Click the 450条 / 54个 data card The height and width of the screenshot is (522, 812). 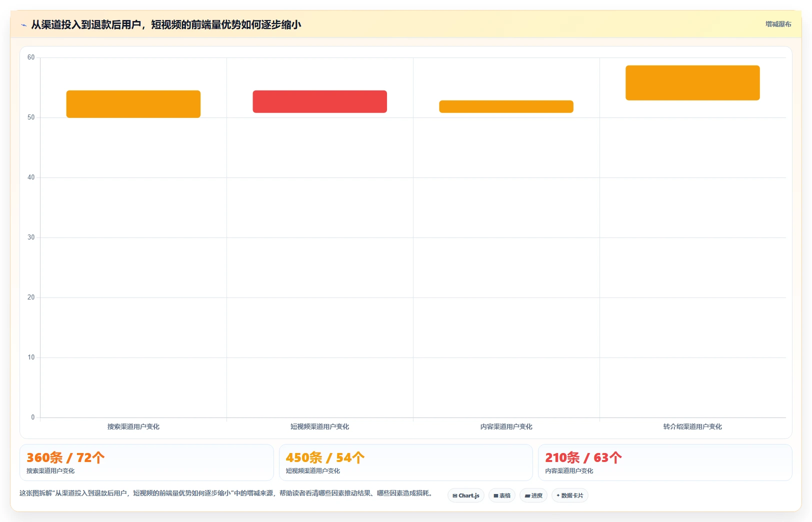coord(406,462)
